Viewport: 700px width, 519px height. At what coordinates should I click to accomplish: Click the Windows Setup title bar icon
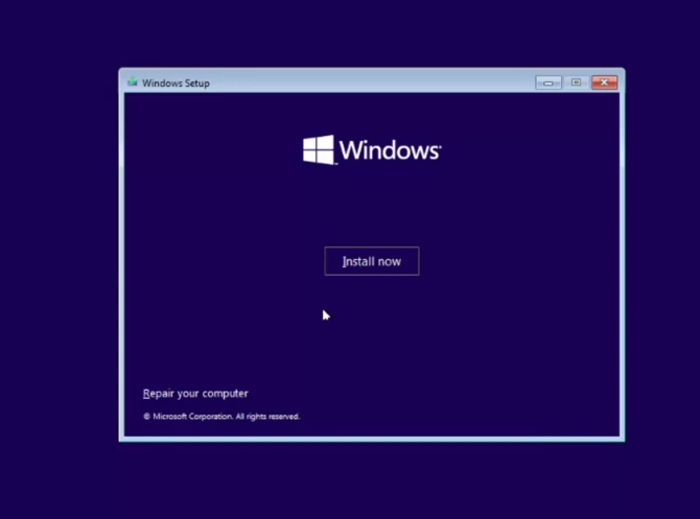tap(132, 82)
